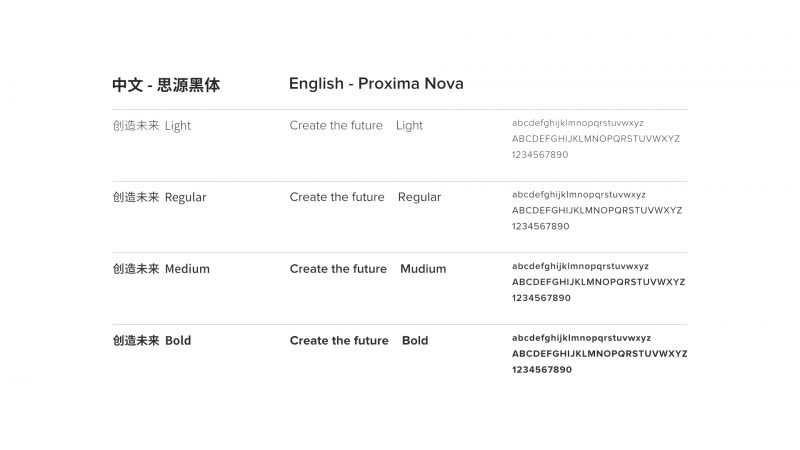
Task: Select the Chinese 创造未来 Light sample
Action: pyautogui.click(x=152, y=126)
